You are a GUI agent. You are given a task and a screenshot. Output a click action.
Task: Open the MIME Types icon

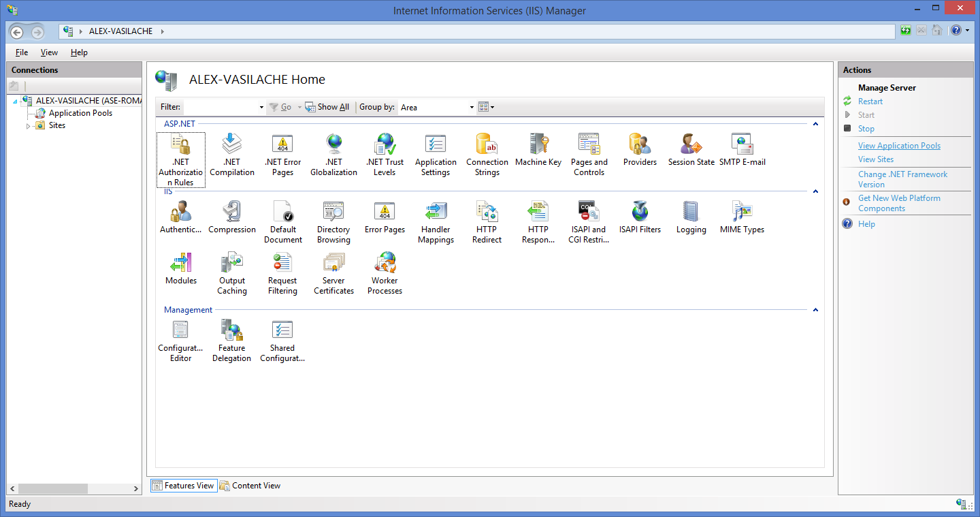click(x=742, y=212)
